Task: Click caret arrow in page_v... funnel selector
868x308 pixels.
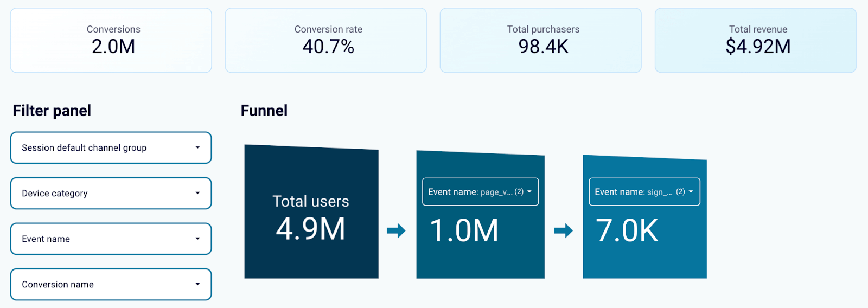Action: pos(529,192)
